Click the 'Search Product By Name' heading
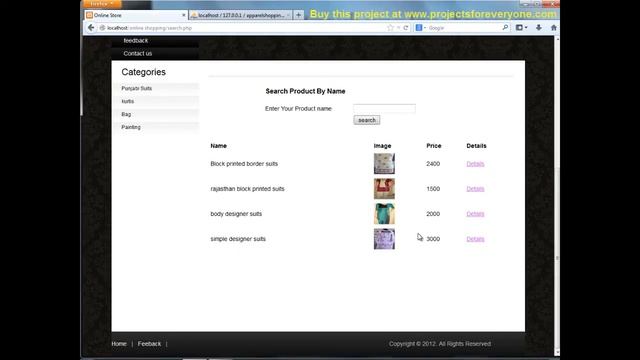This screenshot has height=360, width=640. point(305,91)
